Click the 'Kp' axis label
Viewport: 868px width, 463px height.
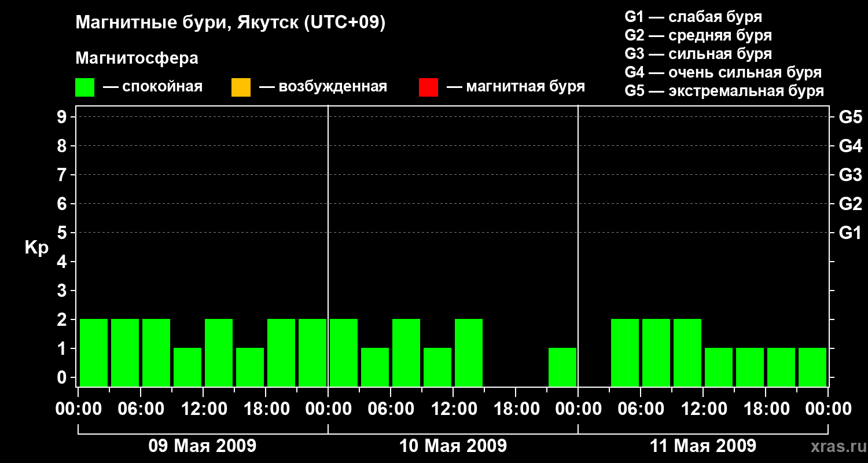point(36,248)
